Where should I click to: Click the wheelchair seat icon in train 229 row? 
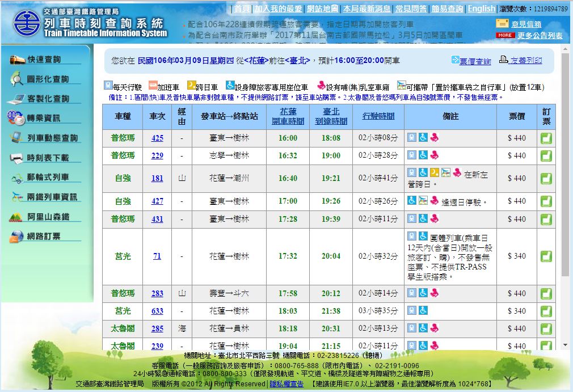[x=423, y=155]
